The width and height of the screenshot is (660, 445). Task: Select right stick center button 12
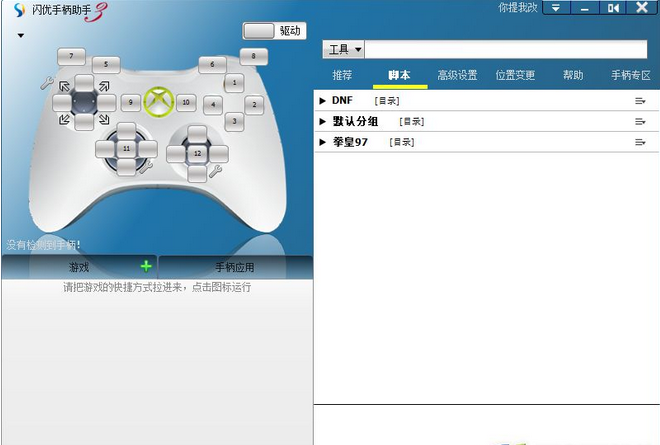click(197, 154)
